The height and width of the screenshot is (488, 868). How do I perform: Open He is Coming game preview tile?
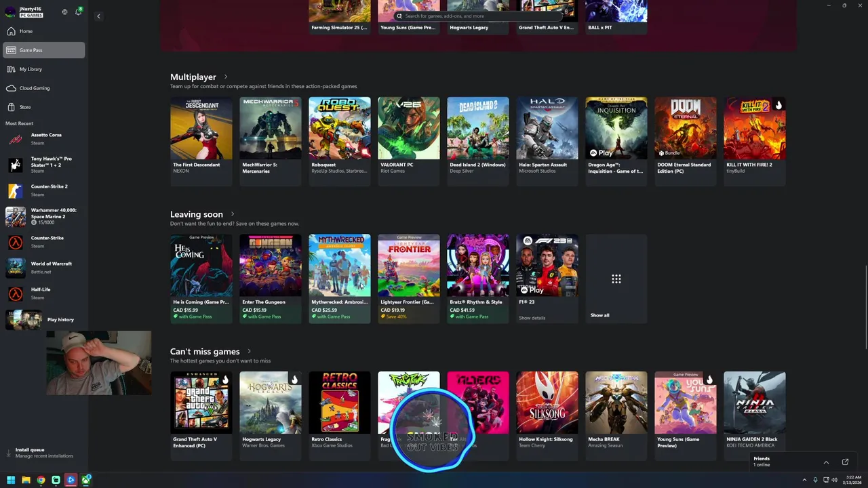click(201, 279)
